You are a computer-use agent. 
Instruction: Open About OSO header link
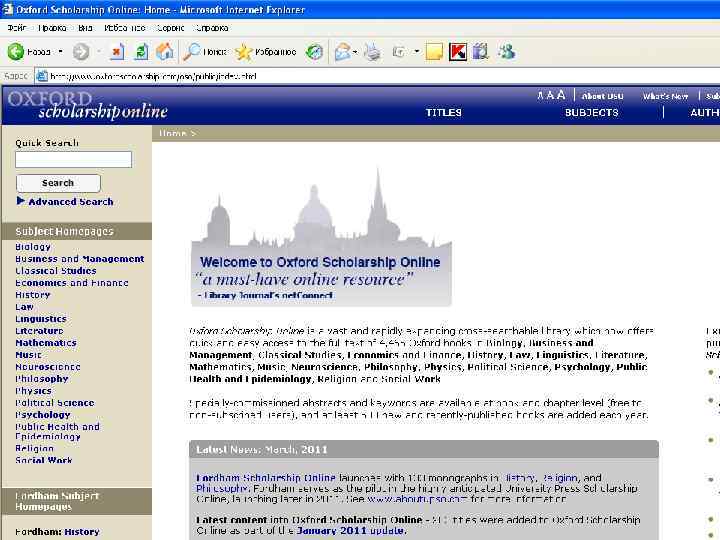coord(602,96)
